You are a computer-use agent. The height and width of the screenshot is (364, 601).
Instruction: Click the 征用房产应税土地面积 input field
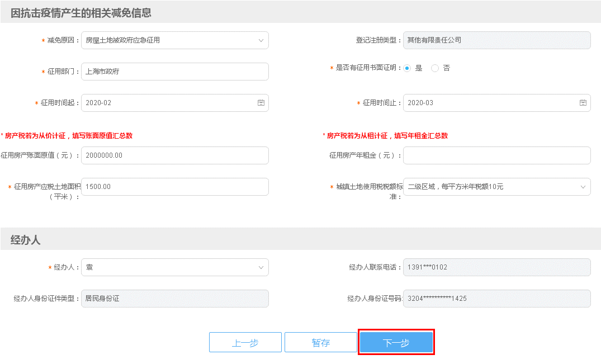coord(174,187)
